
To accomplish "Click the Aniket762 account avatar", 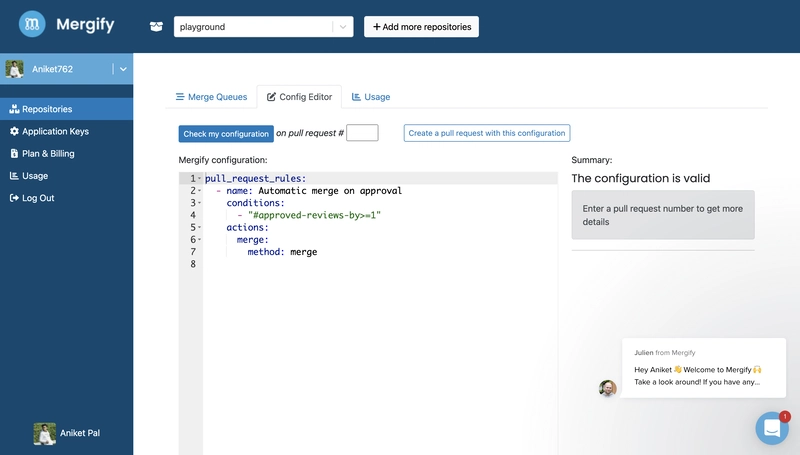I will [14, 69].
